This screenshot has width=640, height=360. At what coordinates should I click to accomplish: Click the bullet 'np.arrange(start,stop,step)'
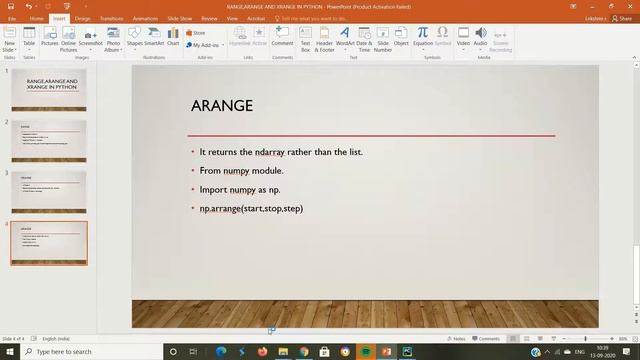(251, 209)
